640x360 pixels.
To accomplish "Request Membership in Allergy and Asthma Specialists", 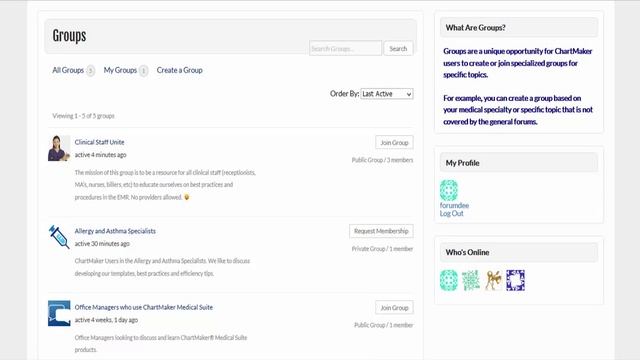I will coord(381,231).
